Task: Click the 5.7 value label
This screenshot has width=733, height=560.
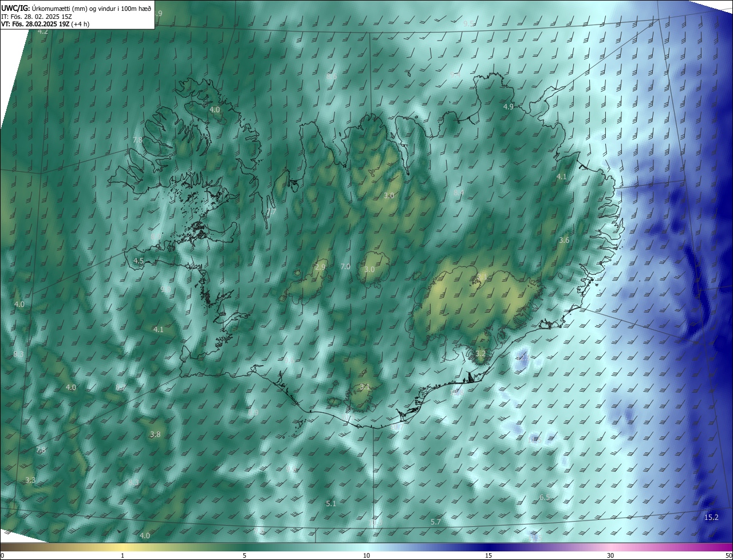Action: tap(436, 522)
